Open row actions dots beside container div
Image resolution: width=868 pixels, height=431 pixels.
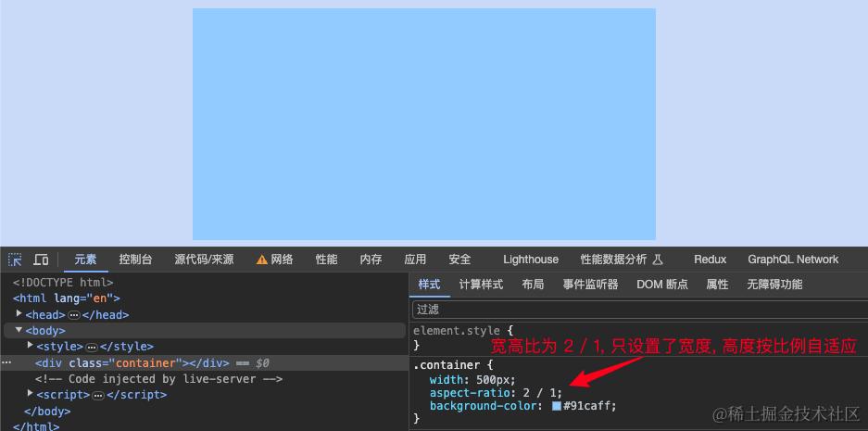tap(6, 361)
